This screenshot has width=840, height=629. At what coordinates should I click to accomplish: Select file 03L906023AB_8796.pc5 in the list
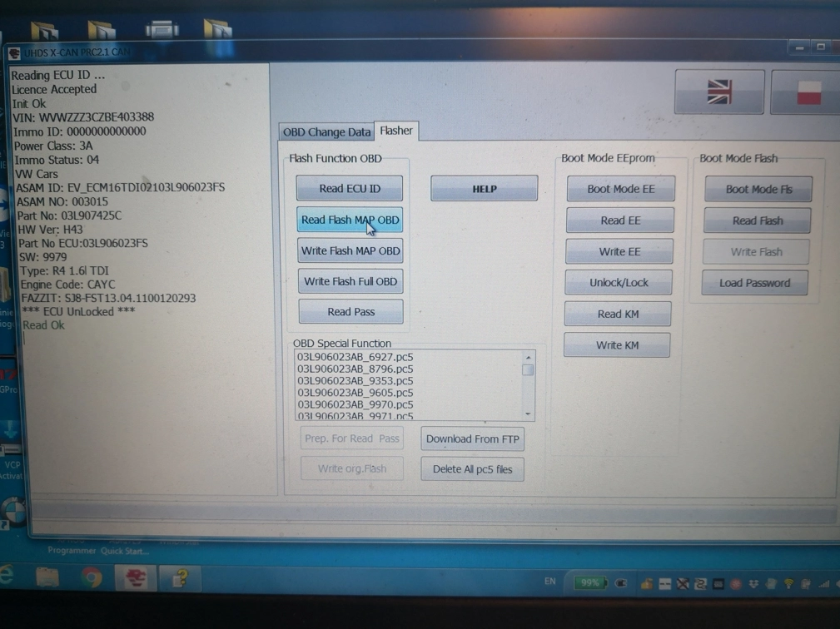tap(355, 369)
